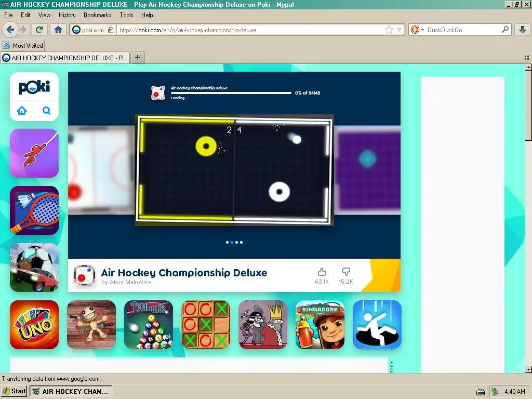Viewport: 532px width, 399px height.
Task: Click the 4:40 AM clock
Action: 515,392
